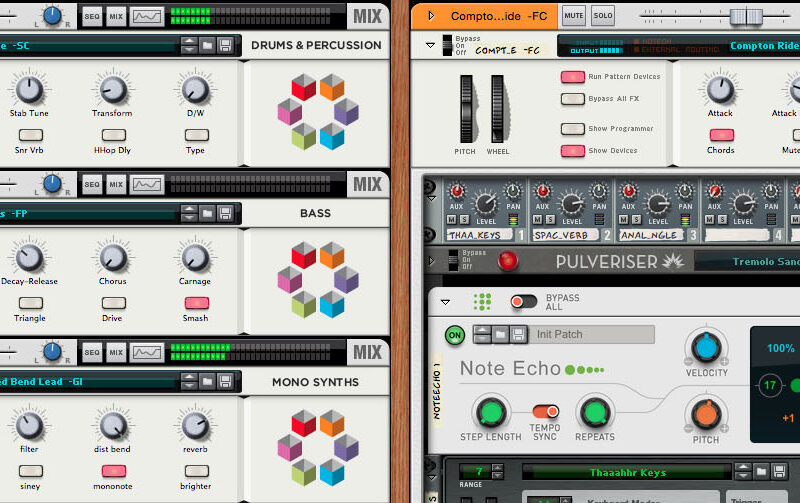Click patch up/down arrows in Mono Synths
This screenshot has height=503, width=800.
click(189, 382)
